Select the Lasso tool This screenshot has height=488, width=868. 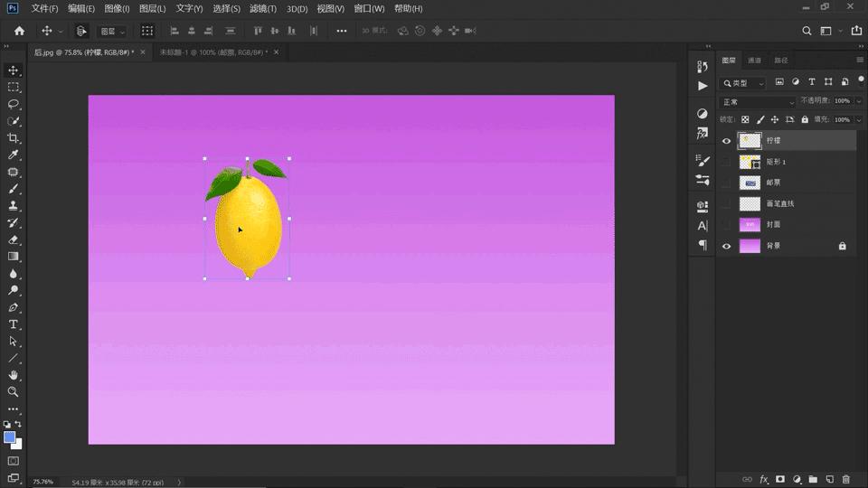click(14, 104)
